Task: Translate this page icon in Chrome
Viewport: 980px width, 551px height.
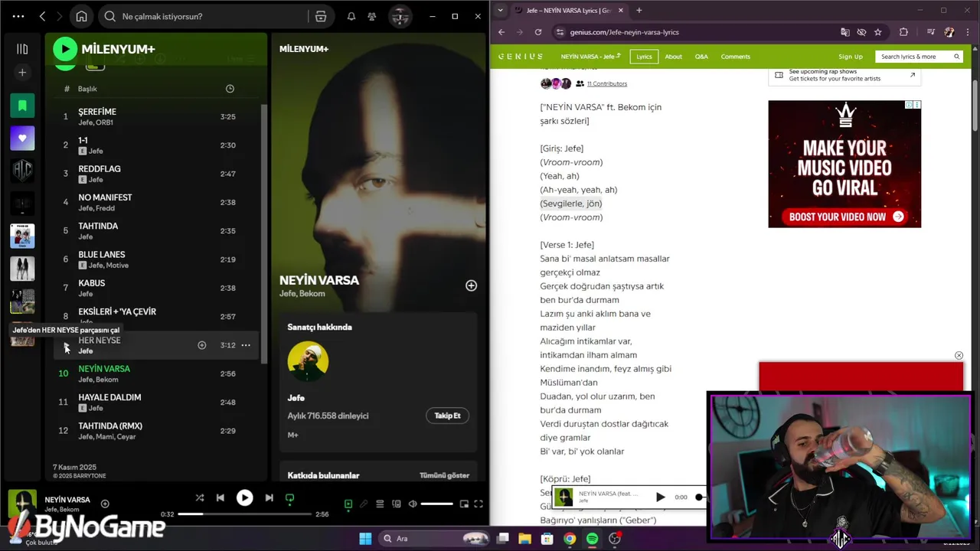Action: click(845, 32)
